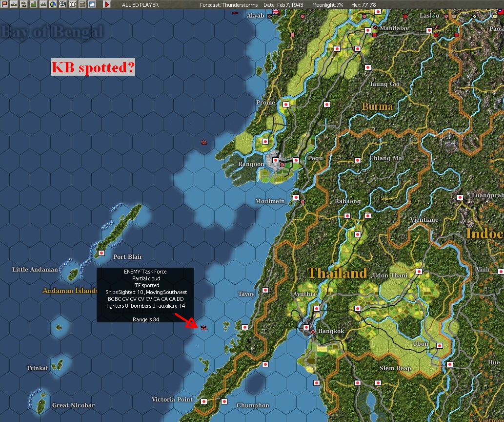504x422 pixels.
Task: Select the enemy task force icon near Tavoy coast
Action: click(204, 328)
